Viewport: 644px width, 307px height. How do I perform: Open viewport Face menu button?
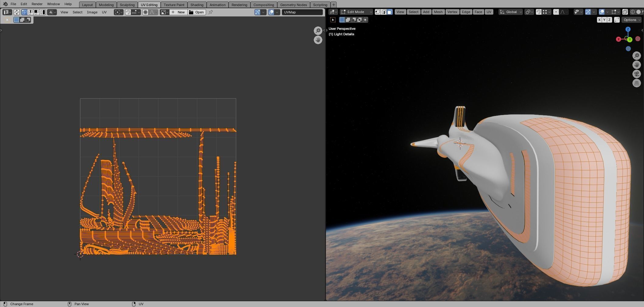point(478,12)
